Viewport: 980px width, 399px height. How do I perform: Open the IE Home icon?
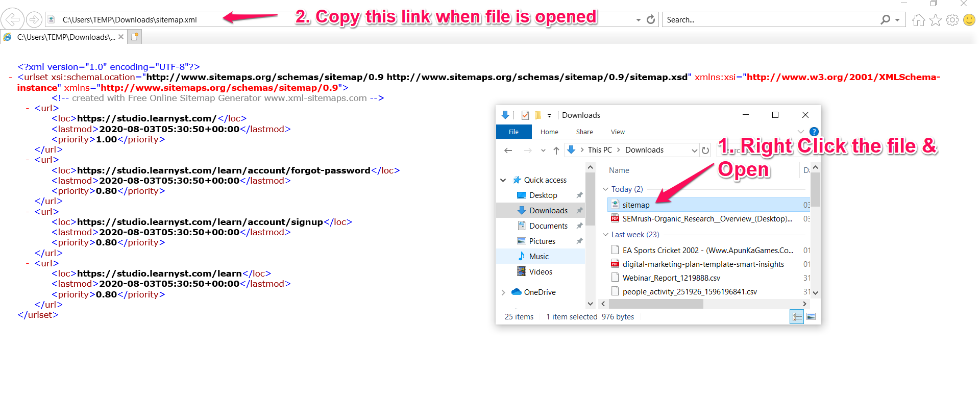tap(918, 20)
